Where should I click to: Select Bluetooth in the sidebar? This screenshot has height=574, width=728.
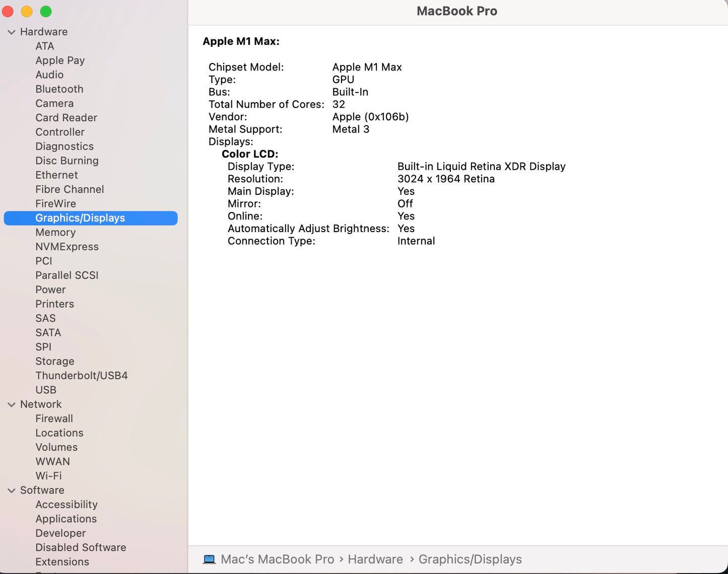59,89
